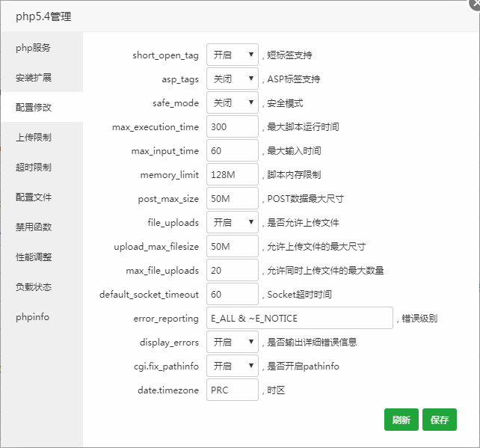Viewport: 480px width, 448px height.
Task: Open the phpinfo tab
Action: (x=32, y=317)
